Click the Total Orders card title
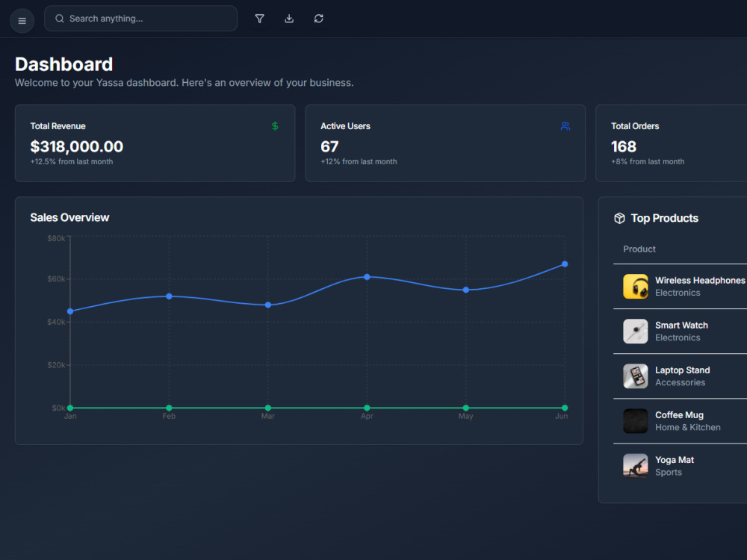 click(635, 126)
